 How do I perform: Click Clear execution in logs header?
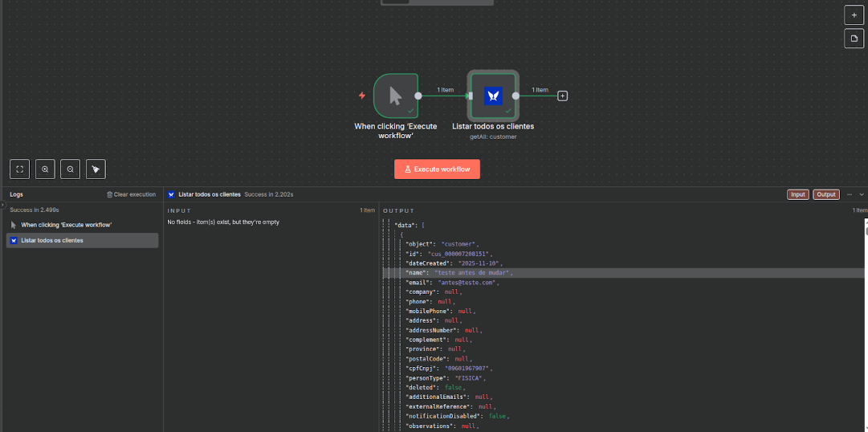tap(131, 194)
